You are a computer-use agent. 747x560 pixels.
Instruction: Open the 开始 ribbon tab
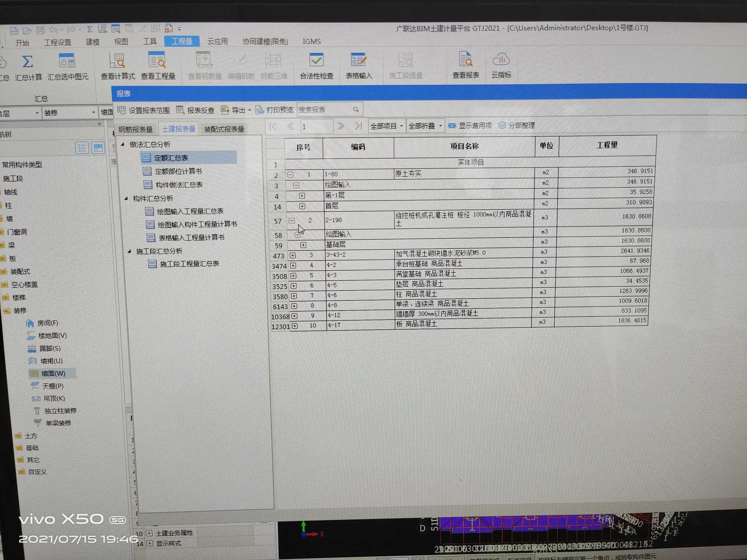pyautogui.click(x=22, y=43)
